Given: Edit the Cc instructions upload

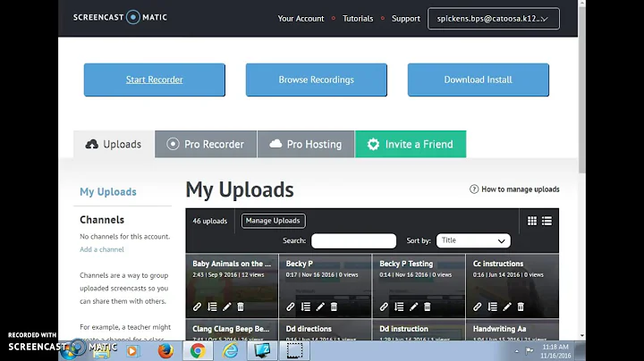Looking at the screenshot, I should point(507,306).
